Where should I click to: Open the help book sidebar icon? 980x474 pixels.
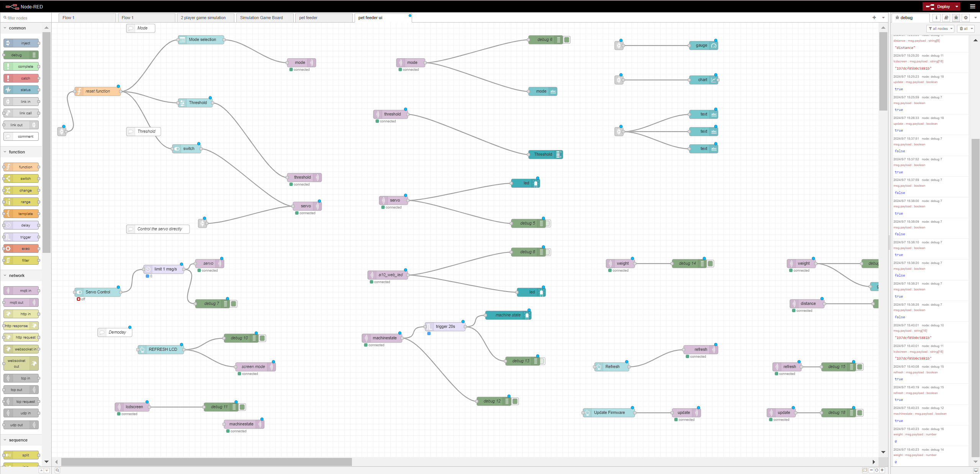(x=946, y=18)
